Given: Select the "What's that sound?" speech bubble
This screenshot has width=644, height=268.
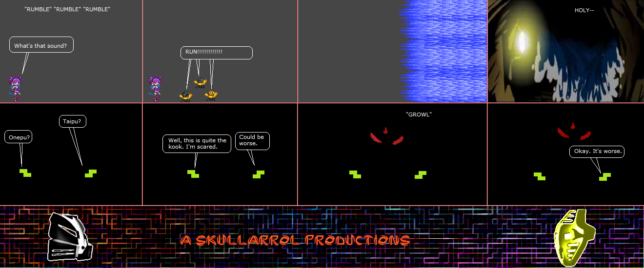Looking at the screenshot, I should [x=41, y=45].
